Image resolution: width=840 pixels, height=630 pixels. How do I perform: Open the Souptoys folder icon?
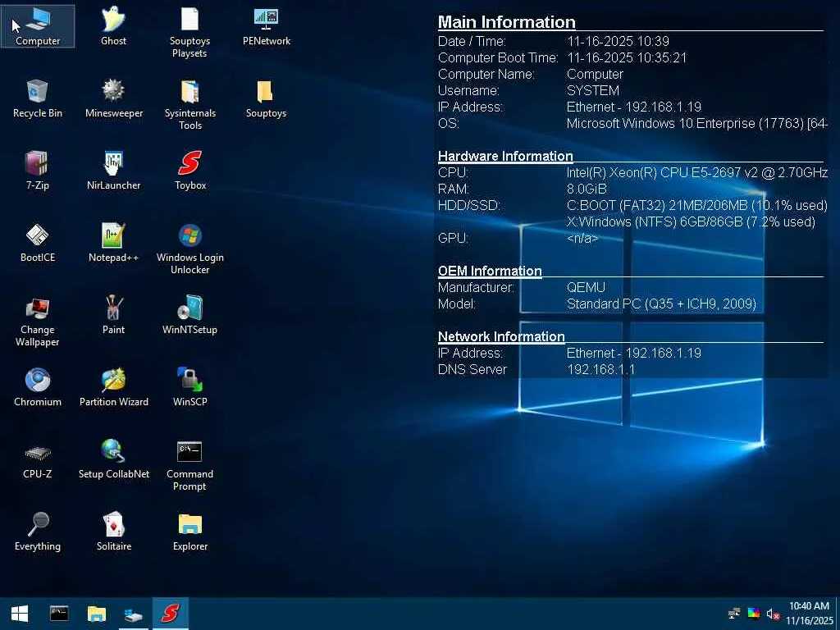tap(267, 99)
